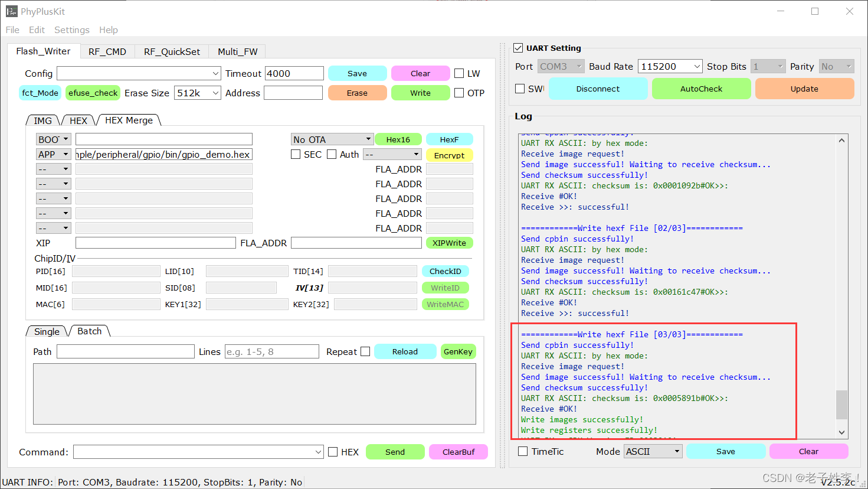Viewport: 868px width, 489px height.
Task: Click the Disconnect button
Action: pyautogui.click(x=598, y=89)
